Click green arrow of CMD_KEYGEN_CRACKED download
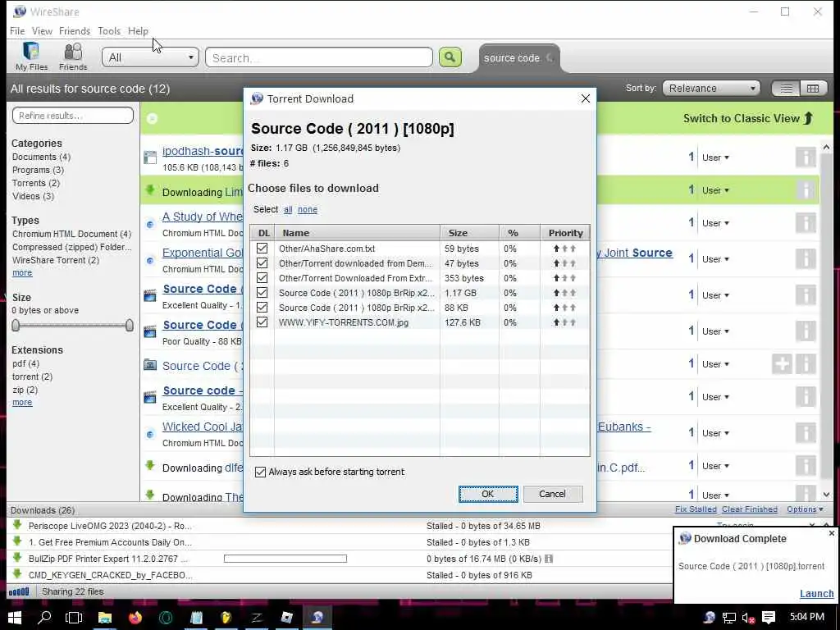This screenshot has width=840, height=630. pos(17,574)
